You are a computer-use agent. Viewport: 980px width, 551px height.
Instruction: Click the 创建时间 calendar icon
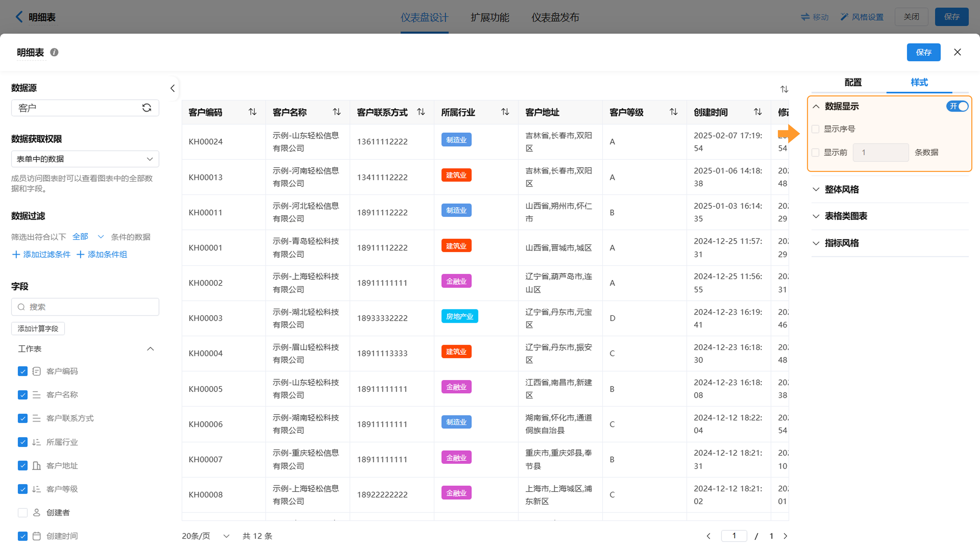pos(36,536)
